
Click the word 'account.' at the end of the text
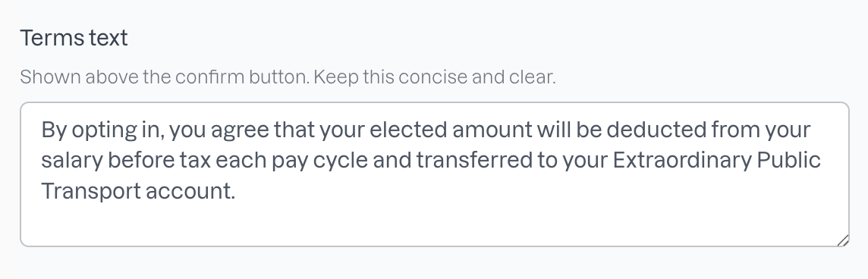click(190, 192)
